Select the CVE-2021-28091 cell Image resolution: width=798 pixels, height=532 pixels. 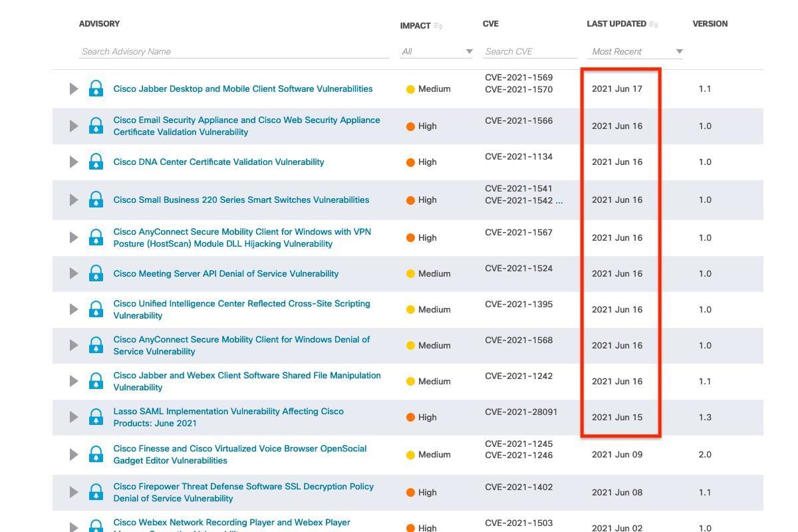521,412
